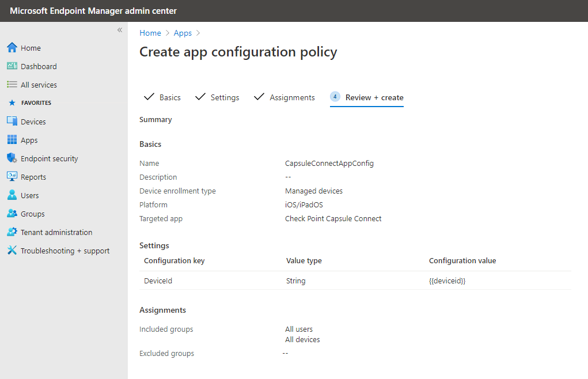
Task: Click the All devices included group
Action: 302,340
